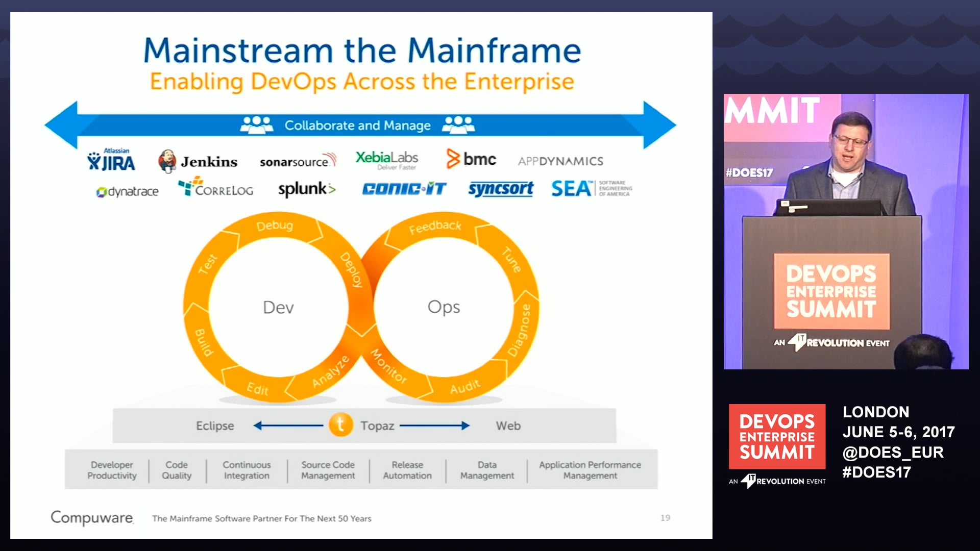Viewport: 980px width, 551px height.
Task: Click the Mainstream the Mainframe title
Action: coord(362,51)
